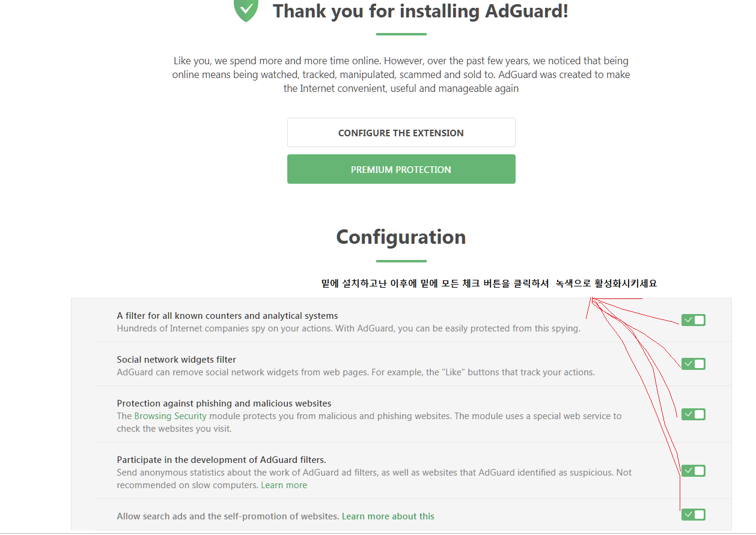756x535 pixels.
Task: Click the green AdGuard shield logo
Action: pyautogui.click(x=246, y=10)
